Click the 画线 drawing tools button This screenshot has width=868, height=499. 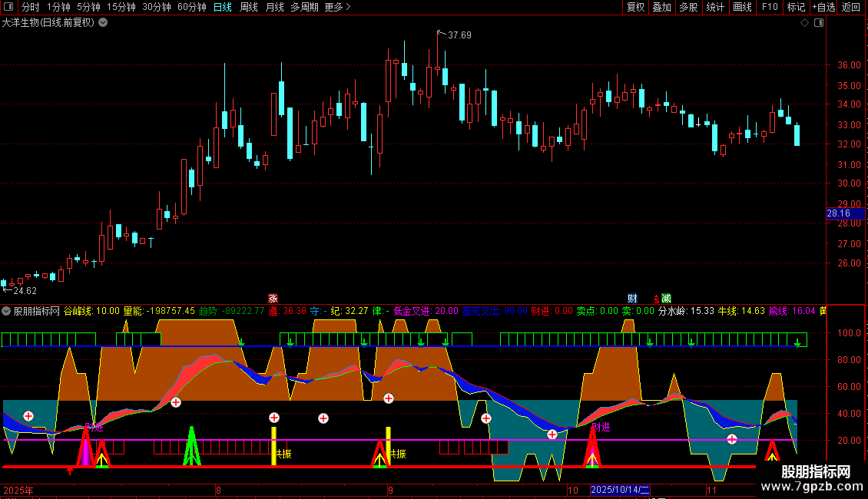point(742,7)
